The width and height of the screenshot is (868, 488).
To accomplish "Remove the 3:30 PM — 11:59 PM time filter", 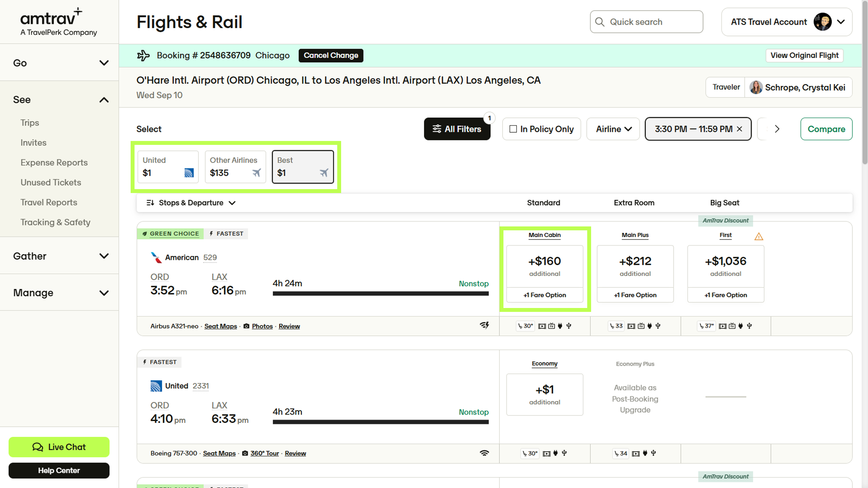I will tap(740, 129).
